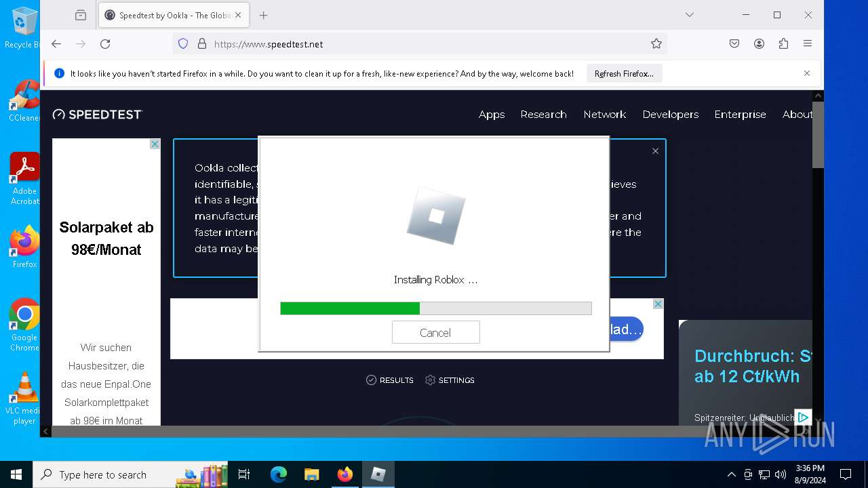Viewport: 868px width, 488px height.
Task: Open the clock showing 3:36 PM
Action: [x=810, y=474]
